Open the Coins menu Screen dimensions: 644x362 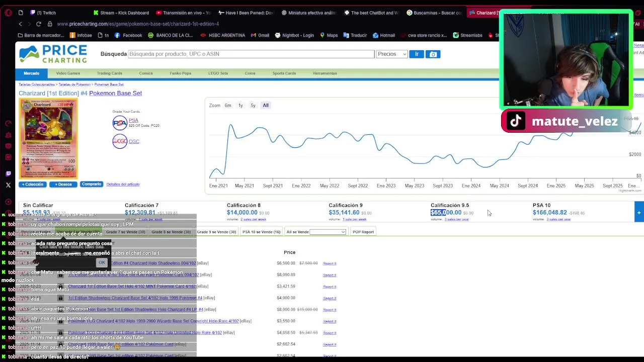pyautogui.click(x=250, y=73)
